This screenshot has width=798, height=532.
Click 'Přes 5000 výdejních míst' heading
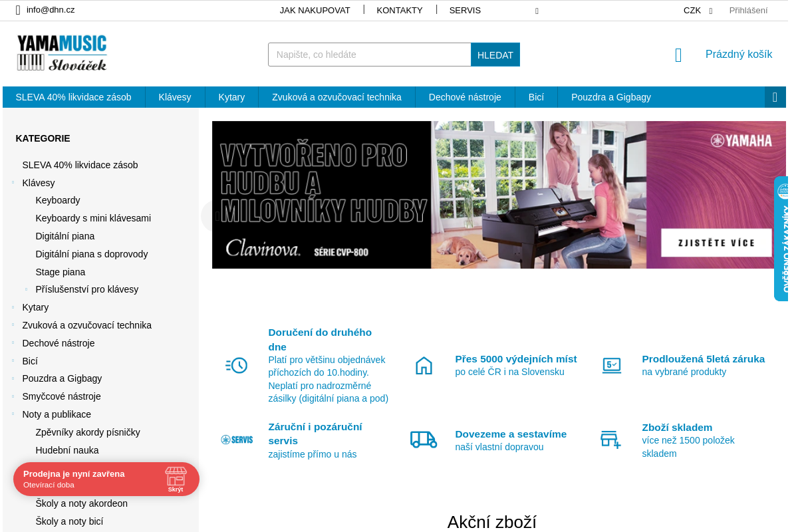click(x=516, y=358)
